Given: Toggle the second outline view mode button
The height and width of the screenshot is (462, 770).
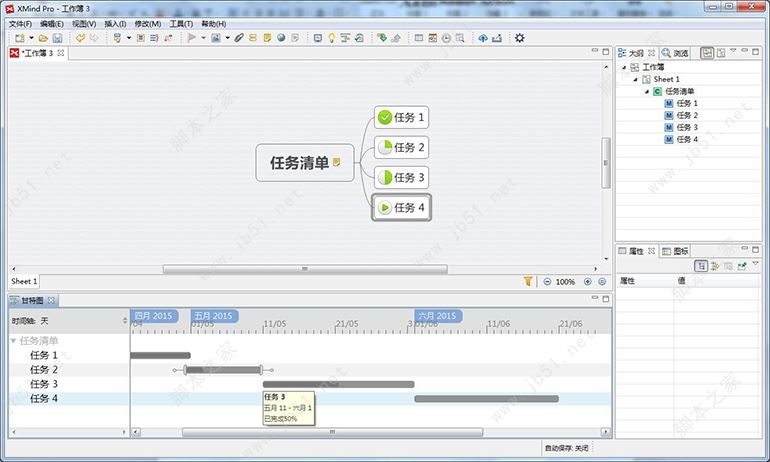Looking at the screenshot, I should (721, 53).
